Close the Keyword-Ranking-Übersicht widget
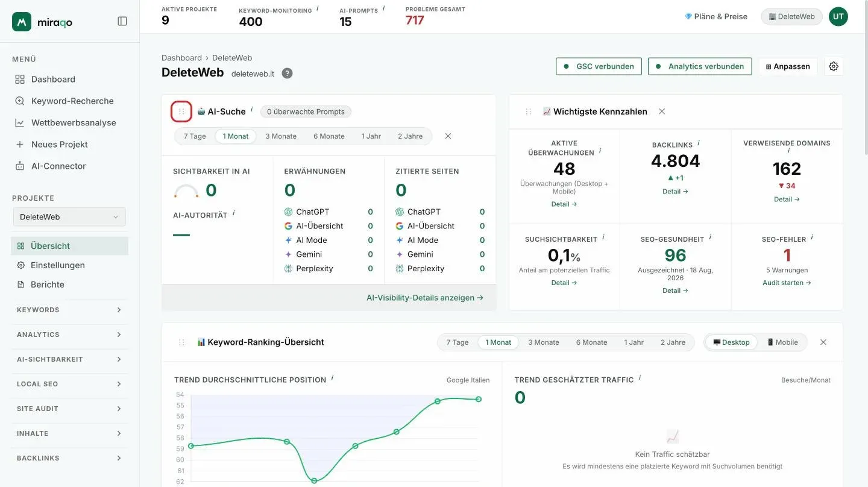This screenshot has width=868, height=487. 823,342
